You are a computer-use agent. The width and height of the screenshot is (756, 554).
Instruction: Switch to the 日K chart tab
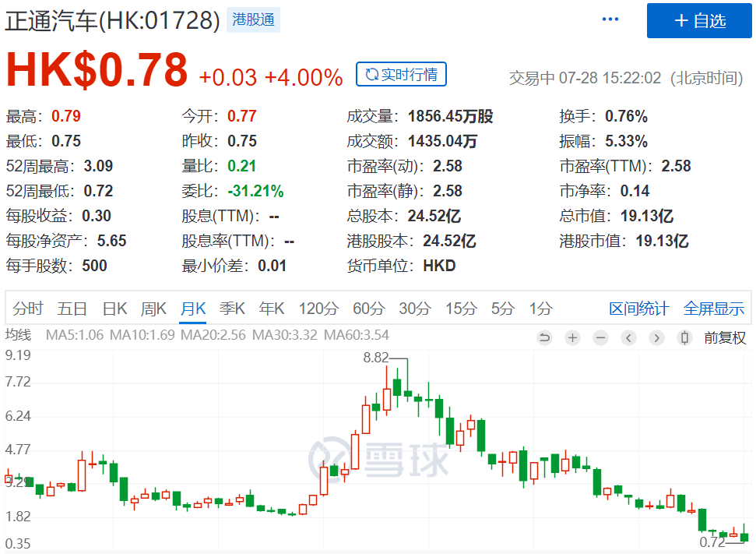[114, 309]
